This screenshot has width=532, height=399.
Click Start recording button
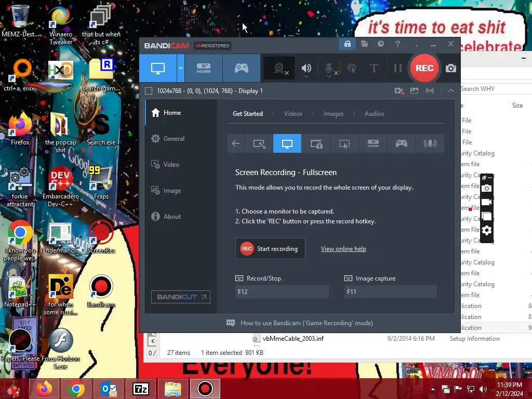(x=270, y=249)
